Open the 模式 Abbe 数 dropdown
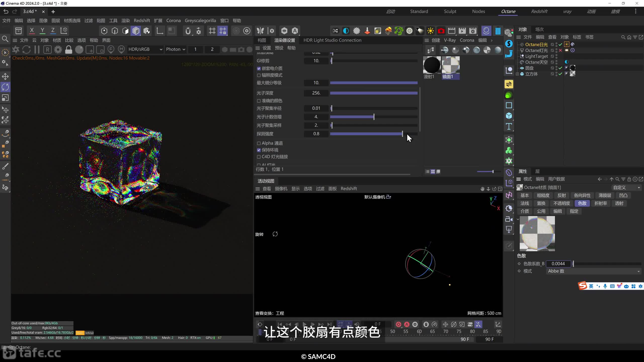644x362 pixels. pyautogui.click(x=594, y=271)
